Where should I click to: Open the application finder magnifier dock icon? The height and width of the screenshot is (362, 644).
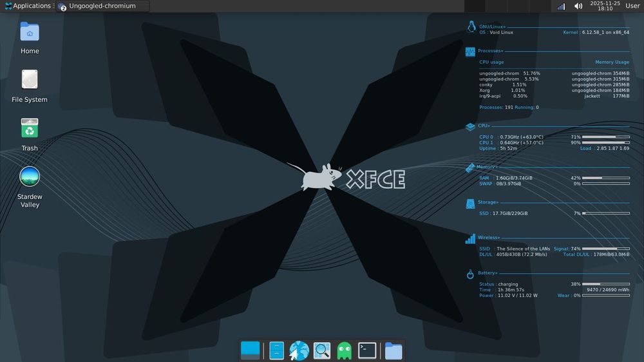322,350
